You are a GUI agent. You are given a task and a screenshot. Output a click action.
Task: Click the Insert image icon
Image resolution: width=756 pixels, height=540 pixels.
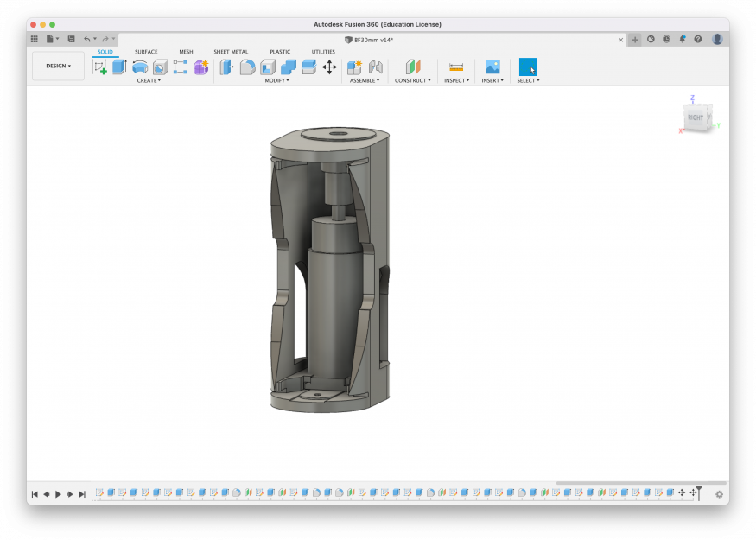pyautogui.click(x=492, y=67)
